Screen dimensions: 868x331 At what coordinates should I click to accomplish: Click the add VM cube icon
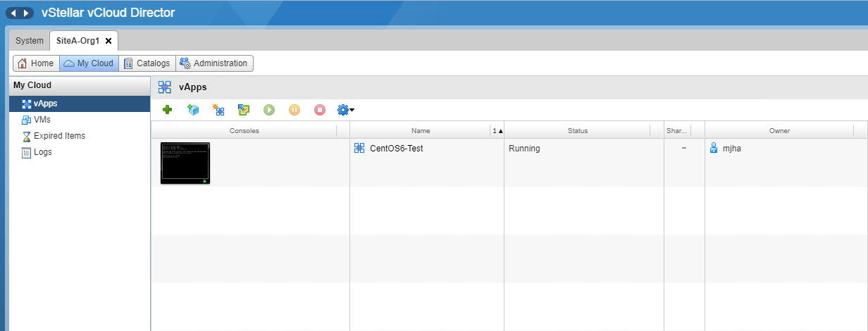[x=193, y=110]
